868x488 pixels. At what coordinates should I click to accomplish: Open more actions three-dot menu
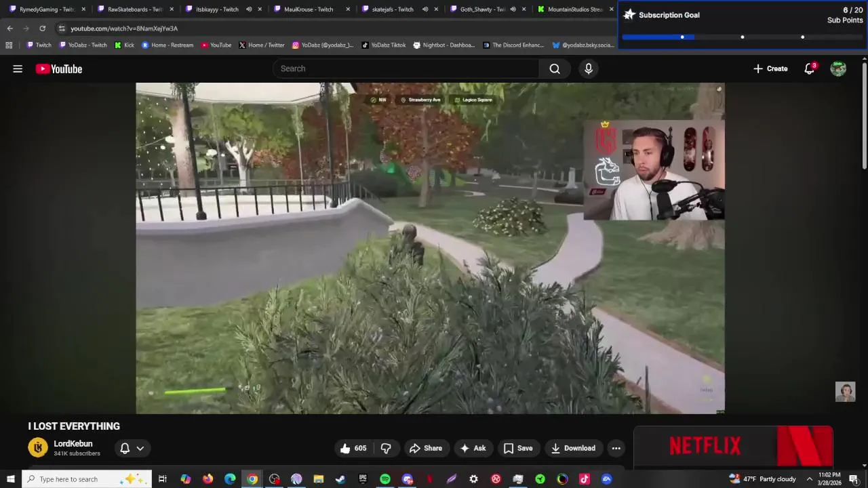[x=616, y=448]
